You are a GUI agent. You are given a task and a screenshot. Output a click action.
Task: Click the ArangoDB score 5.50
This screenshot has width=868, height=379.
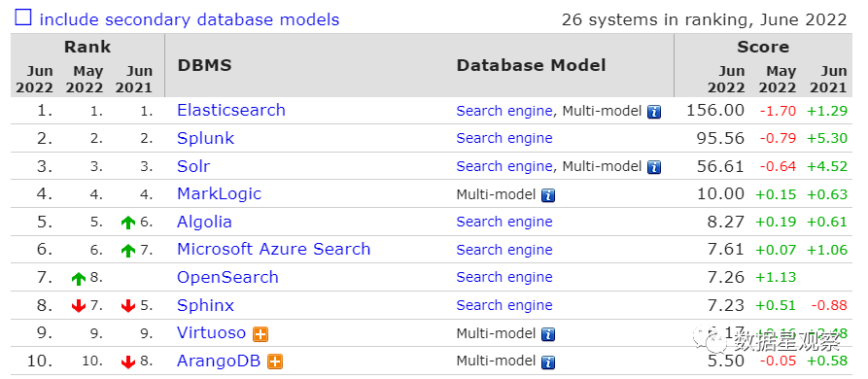point(725,362)
